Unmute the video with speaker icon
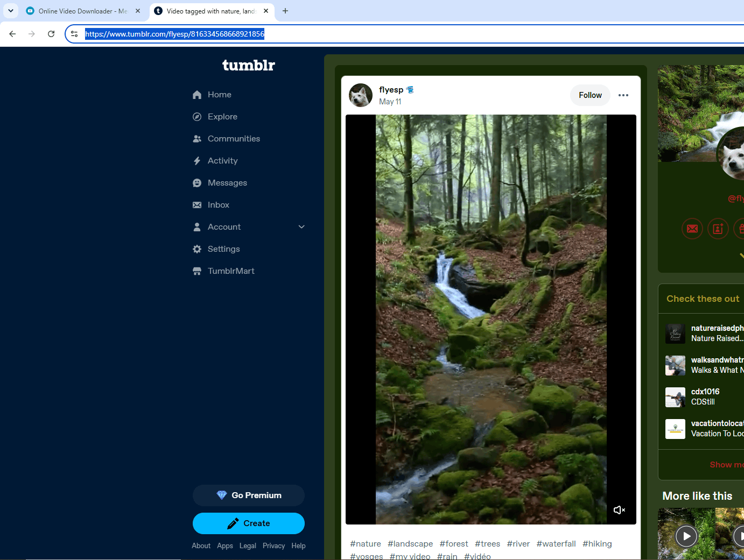 [x=619, y=510]
